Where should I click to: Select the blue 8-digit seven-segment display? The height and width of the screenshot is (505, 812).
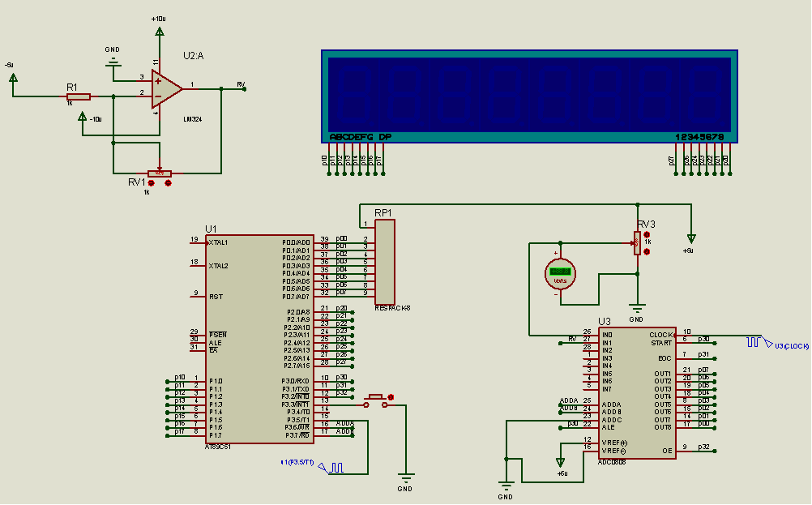529,96
